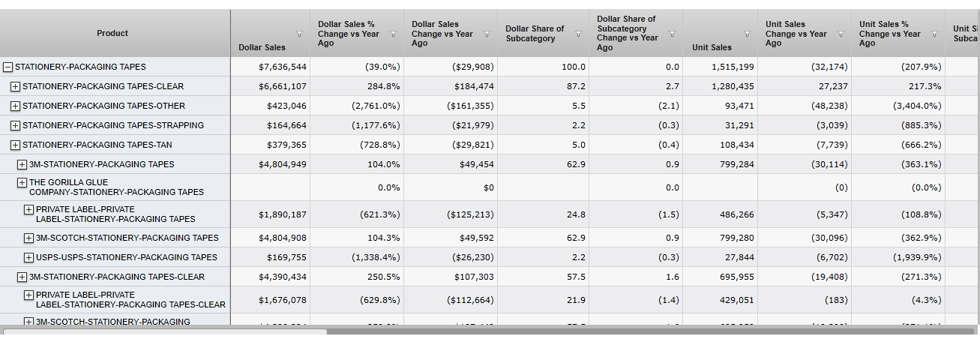The width and height of the screenshot is (980, 345).
Task: Open filter for Dollar Share of Subcategory Change
Action: [x=672, y=34]
